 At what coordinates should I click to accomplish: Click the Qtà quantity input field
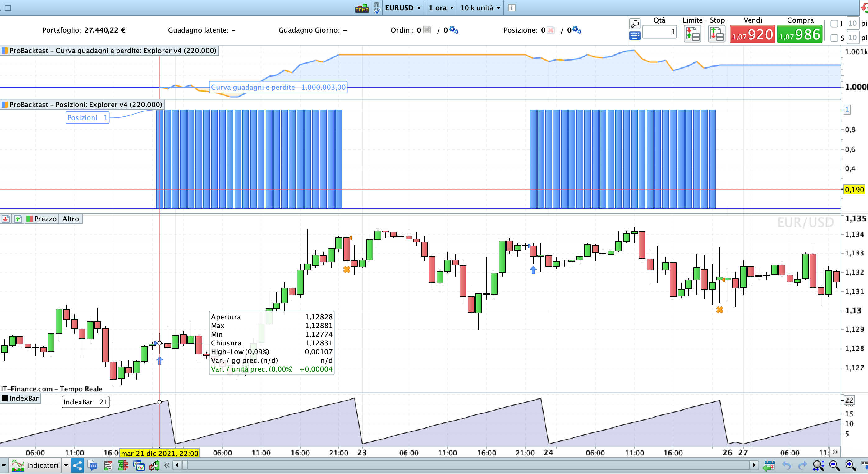pos(659,32)
